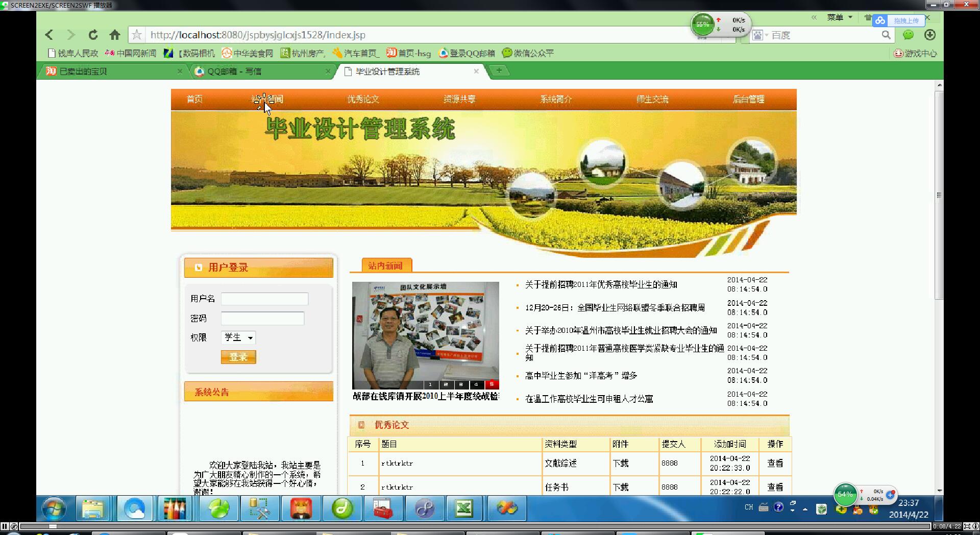Click the 用户名 input field

(264, 299)
